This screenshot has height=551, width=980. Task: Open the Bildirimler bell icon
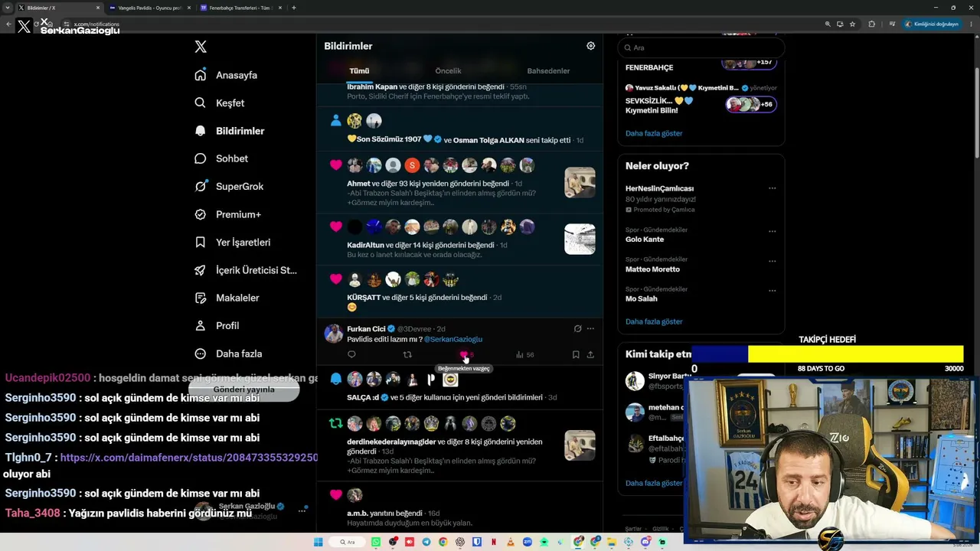[201, 131]
